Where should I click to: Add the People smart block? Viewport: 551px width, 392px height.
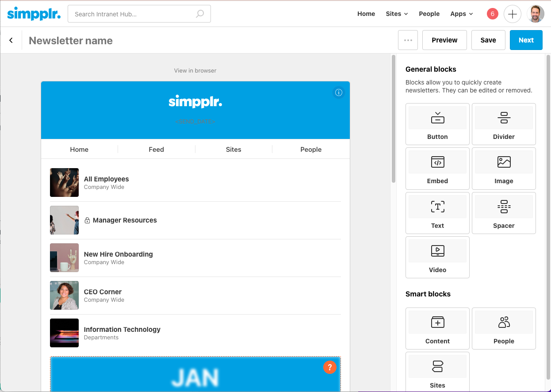point(504,329)
